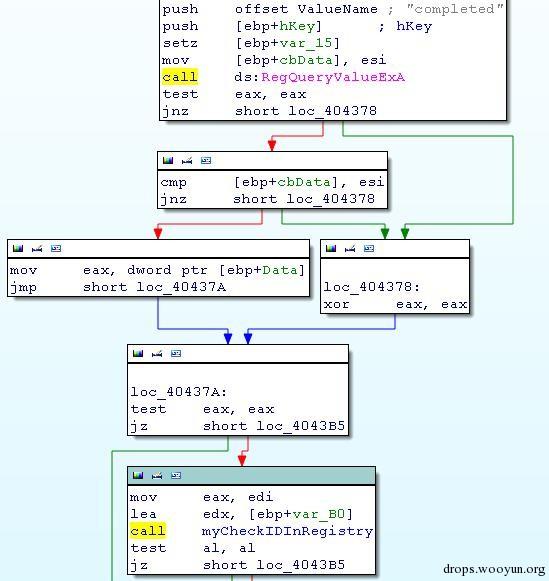
Task: Click pencil icon of loc_40437A node
Action: tap(157, 353)
